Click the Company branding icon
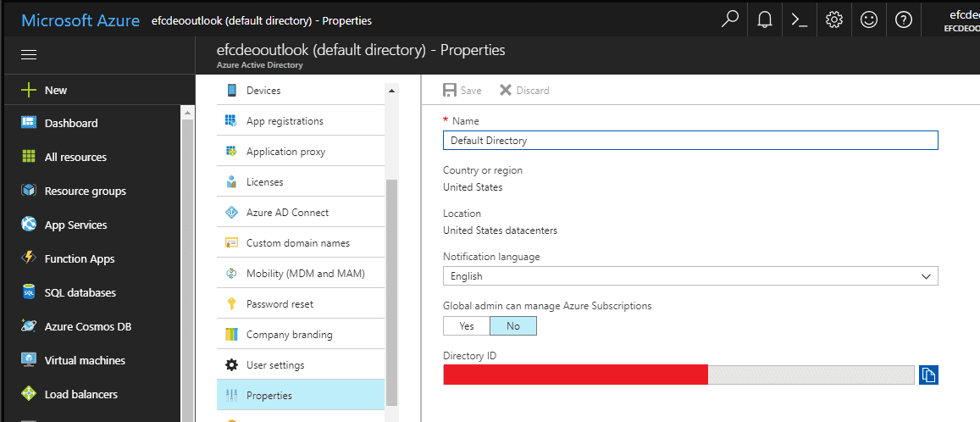Screen dimensions: 980x422 231,335
